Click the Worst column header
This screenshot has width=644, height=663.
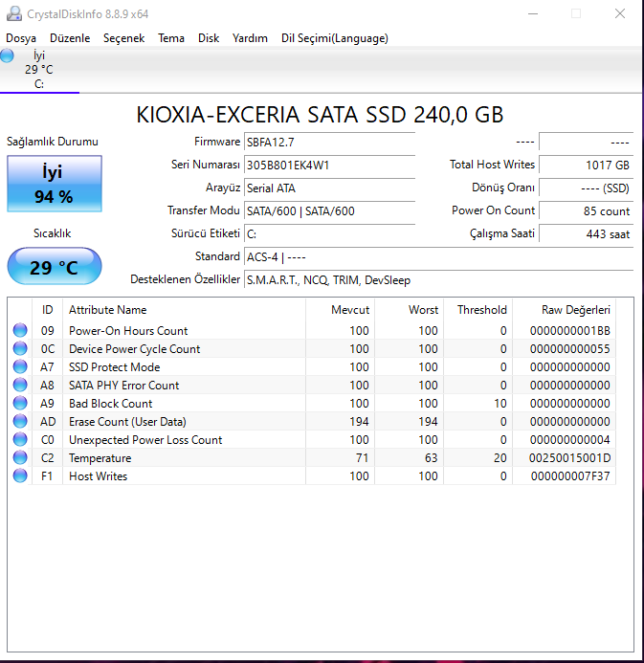click(409, 310)
